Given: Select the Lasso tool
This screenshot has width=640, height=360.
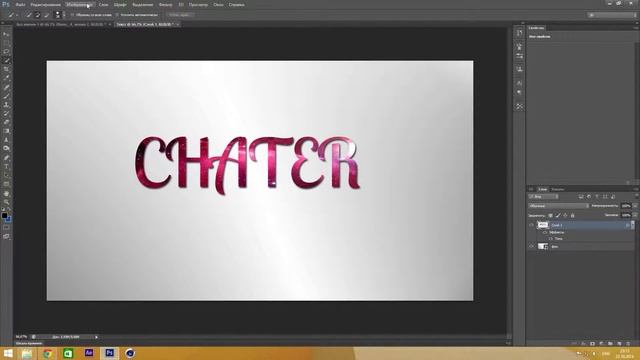Looking at the screenshot, I should [x=6, y=51].
